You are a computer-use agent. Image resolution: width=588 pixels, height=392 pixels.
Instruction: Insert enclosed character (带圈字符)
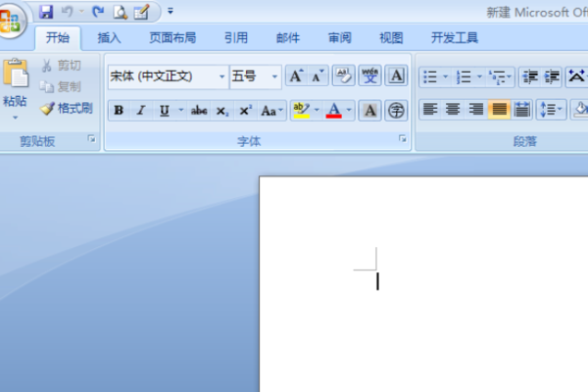click(396, 111)
